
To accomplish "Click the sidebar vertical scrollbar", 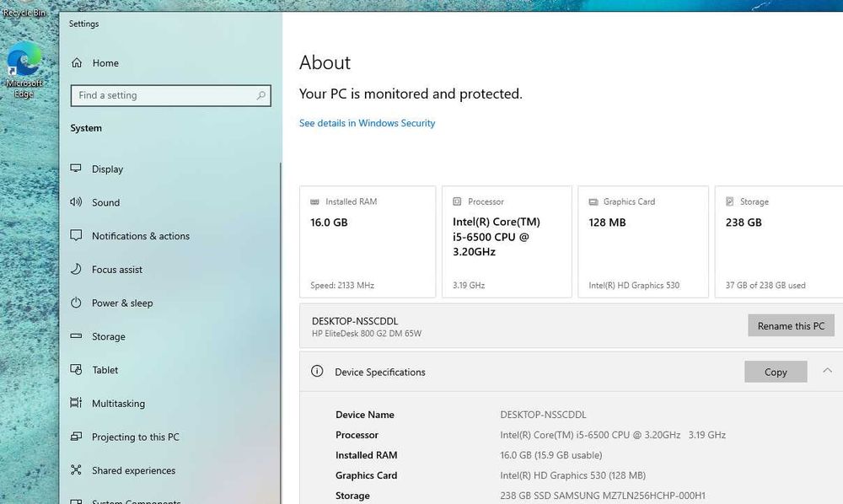I will (280, 333).
